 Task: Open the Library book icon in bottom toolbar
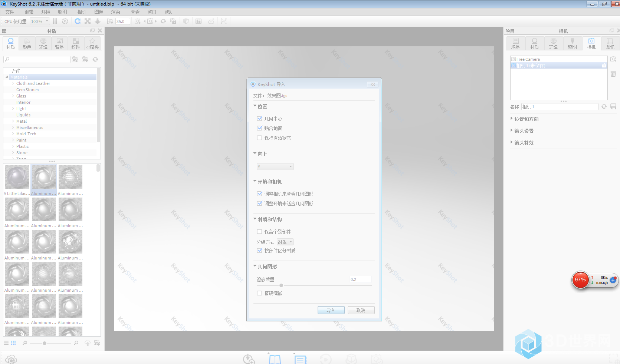[275, 359]
